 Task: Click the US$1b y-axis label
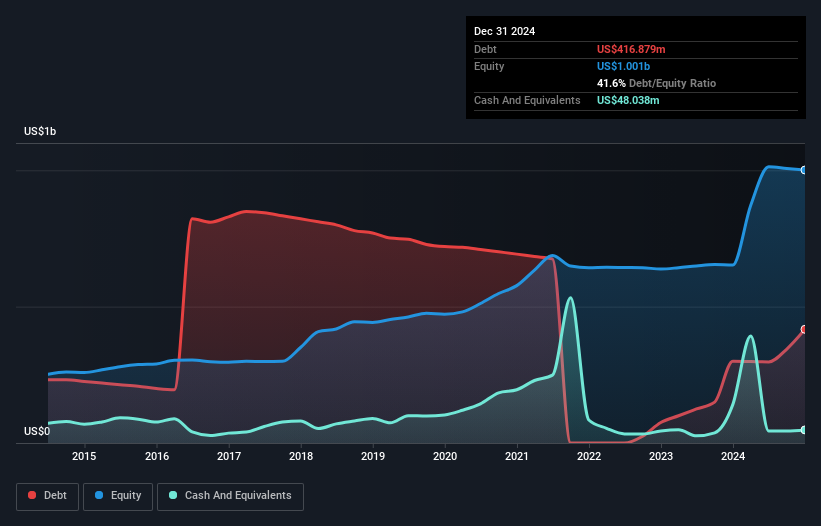[40, 131]
